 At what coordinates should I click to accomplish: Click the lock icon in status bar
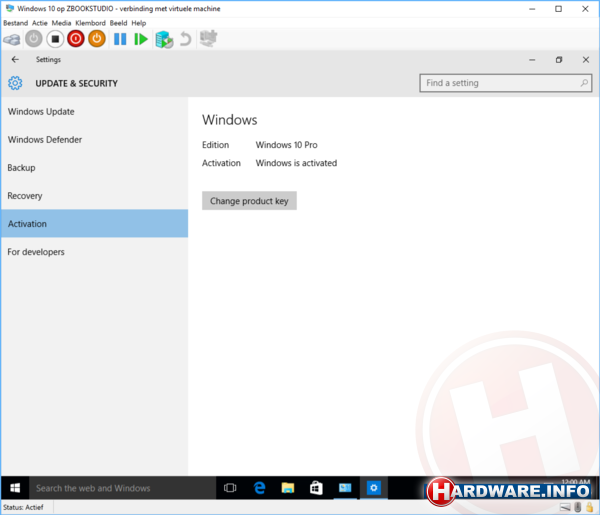(590, 507)
